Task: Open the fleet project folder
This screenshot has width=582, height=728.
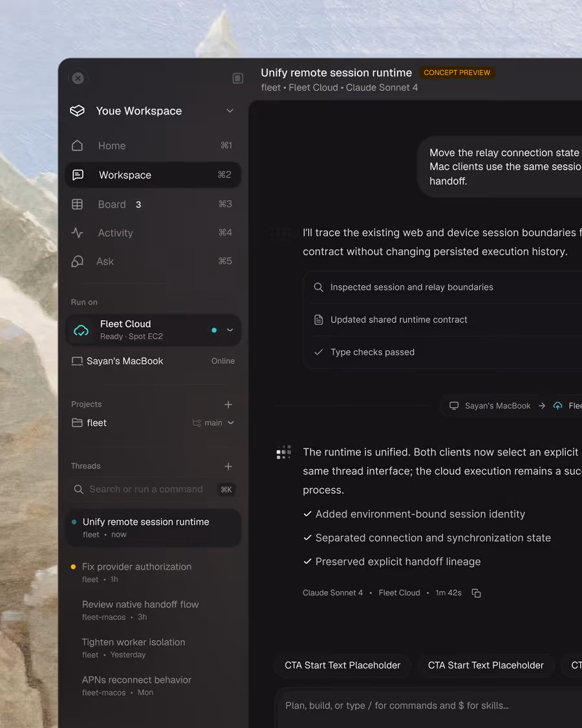Action: (89, 423)
